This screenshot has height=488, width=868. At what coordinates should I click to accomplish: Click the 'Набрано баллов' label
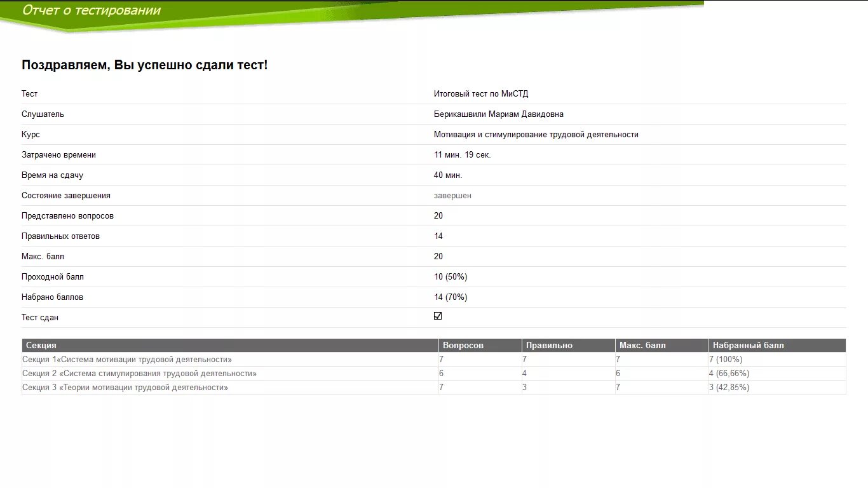click(52, 297)
